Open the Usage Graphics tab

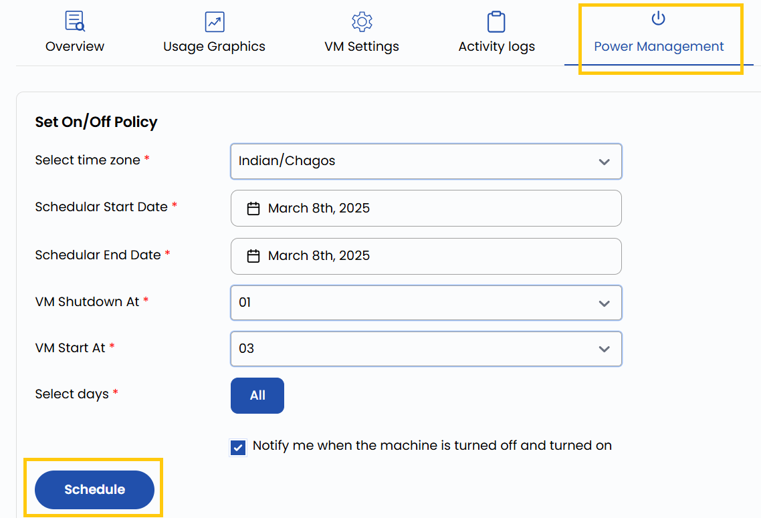[x=214, y=47]
